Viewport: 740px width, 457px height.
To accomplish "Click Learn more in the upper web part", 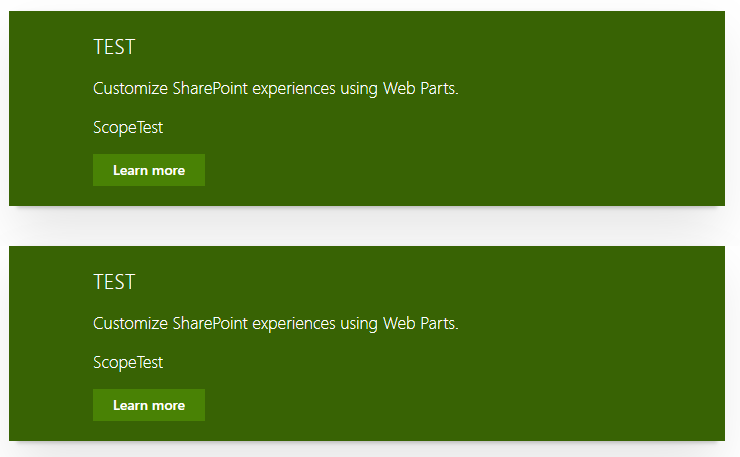I will tap(149, 170).
